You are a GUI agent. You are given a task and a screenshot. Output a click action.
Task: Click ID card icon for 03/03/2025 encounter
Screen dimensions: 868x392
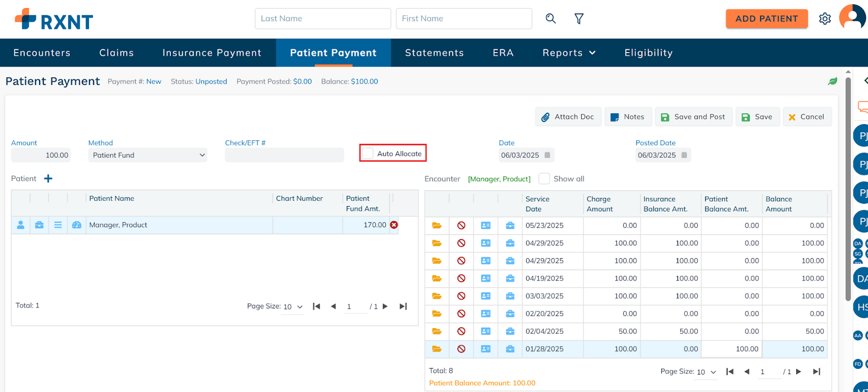[486, 296]
